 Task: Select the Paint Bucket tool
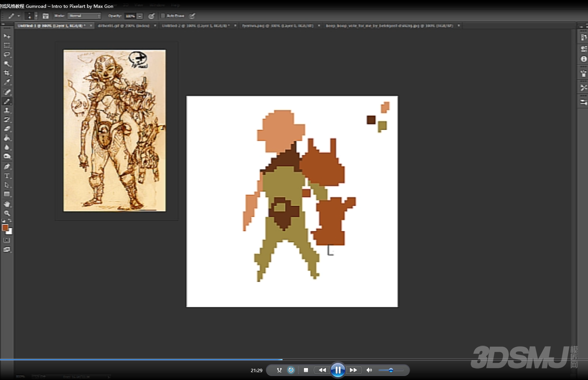click(7, 138)
